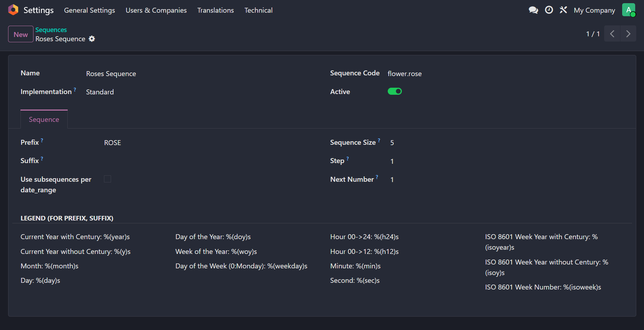Go back to Sequences breadcrumb link
Image resolution: width=644 pixels, height=330 pixels.
click(x=51, y=30)
